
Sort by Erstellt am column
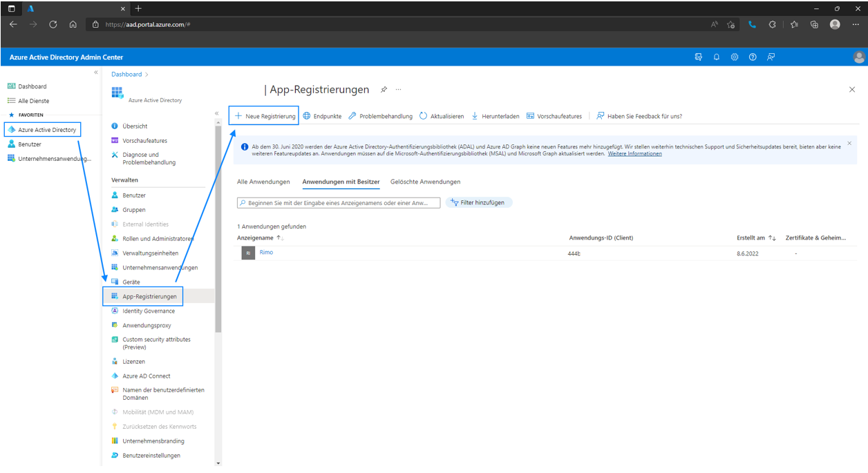[756, 238]
